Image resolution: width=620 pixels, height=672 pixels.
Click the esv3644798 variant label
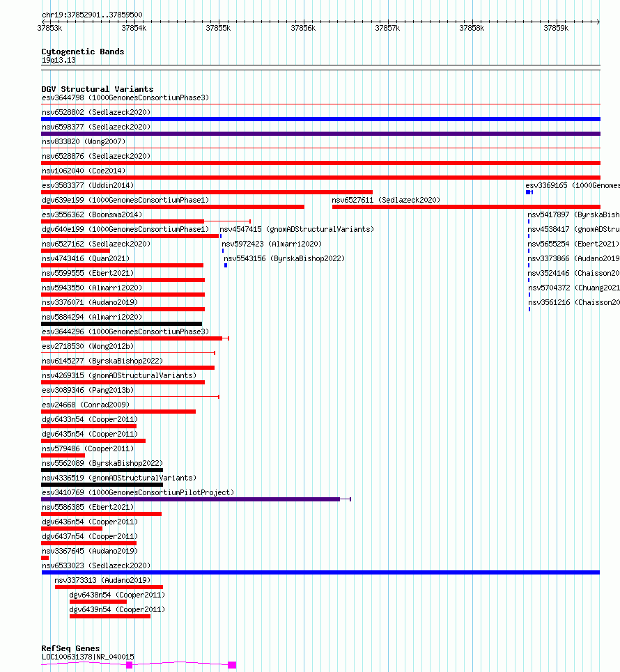coord(125,97)
